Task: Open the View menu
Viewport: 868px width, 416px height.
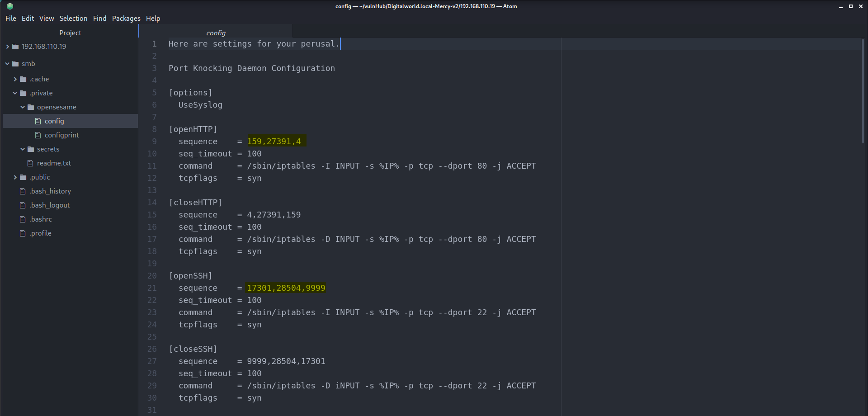Action: pos(47,19)
